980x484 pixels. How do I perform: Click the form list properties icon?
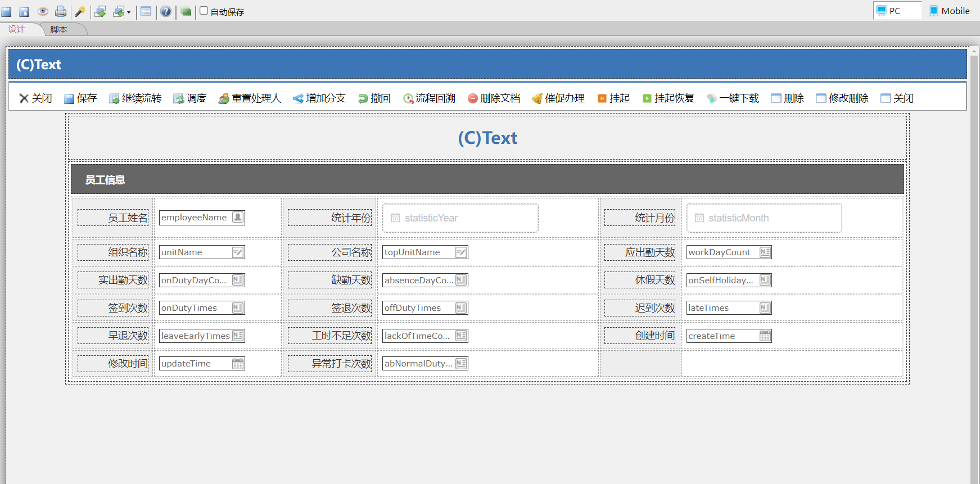(x=146, y=11)
